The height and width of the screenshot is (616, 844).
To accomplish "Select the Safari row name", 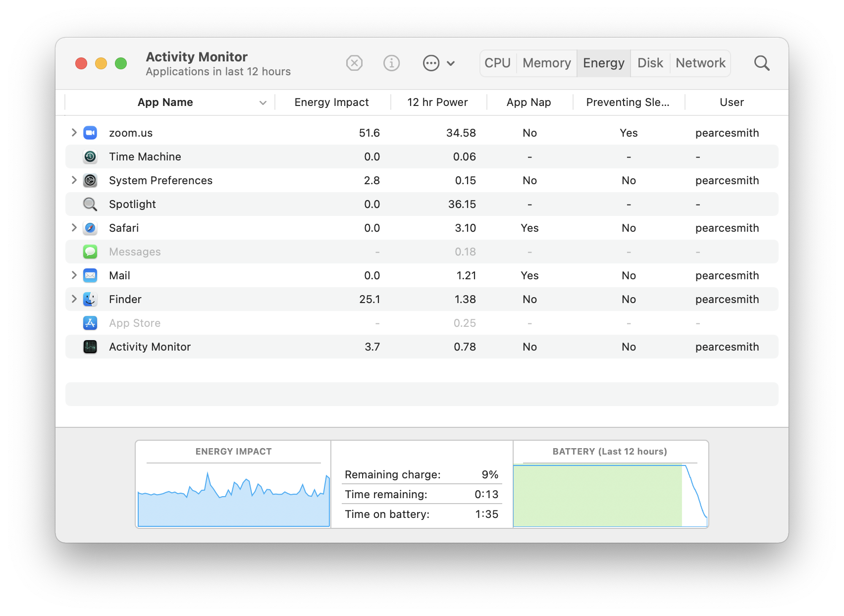I will click(x=124, y=228).
